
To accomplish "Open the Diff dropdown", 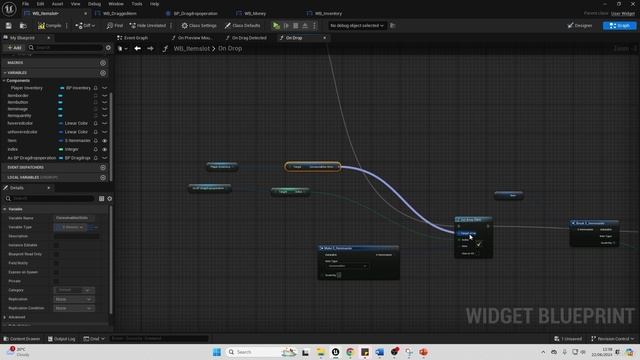I will pos(85,26).
